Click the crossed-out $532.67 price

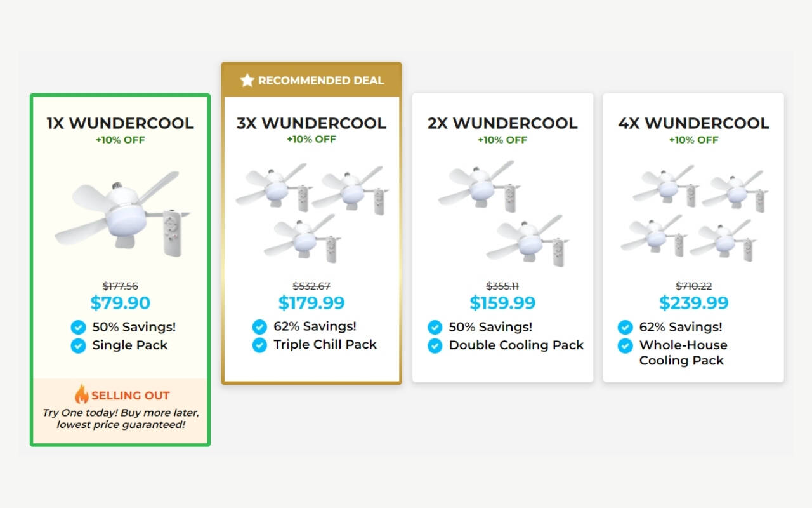(x=311, y=286)
